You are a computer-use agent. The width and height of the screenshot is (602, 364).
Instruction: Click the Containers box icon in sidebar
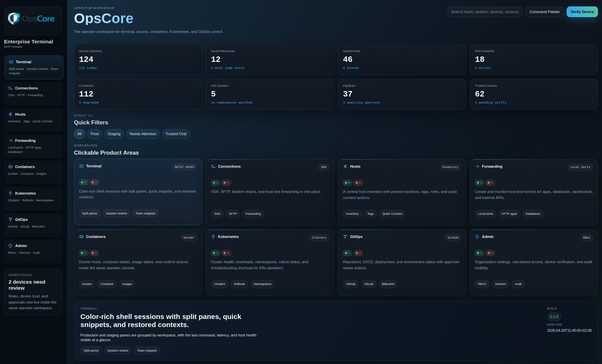tap(10, 167)
